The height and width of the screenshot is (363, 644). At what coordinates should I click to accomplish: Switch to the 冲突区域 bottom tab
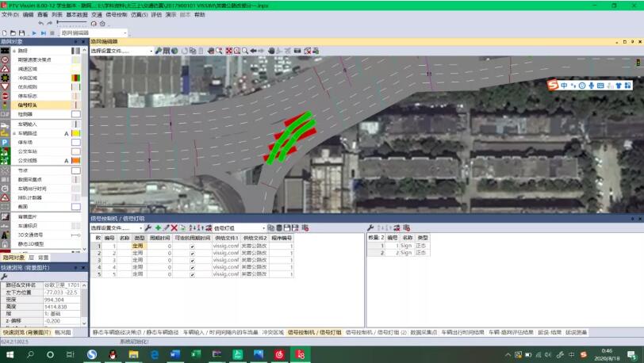(x=273, y=332)
